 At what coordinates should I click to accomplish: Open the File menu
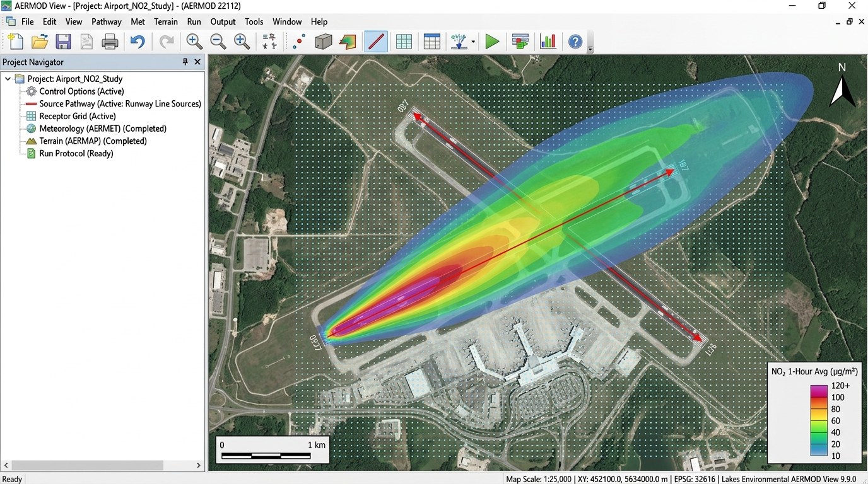click(x=27, y=21)
